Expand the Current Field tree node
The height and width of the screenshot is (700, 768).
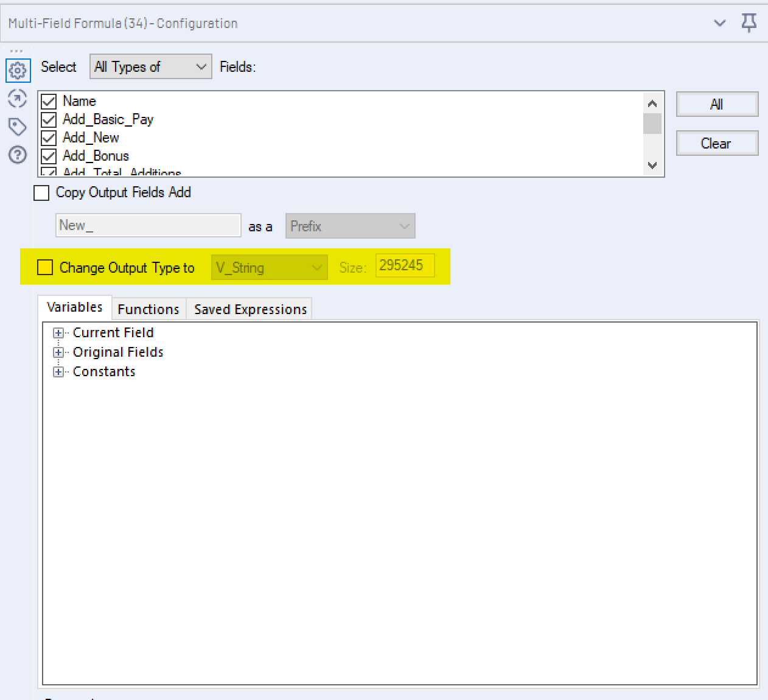58,332
